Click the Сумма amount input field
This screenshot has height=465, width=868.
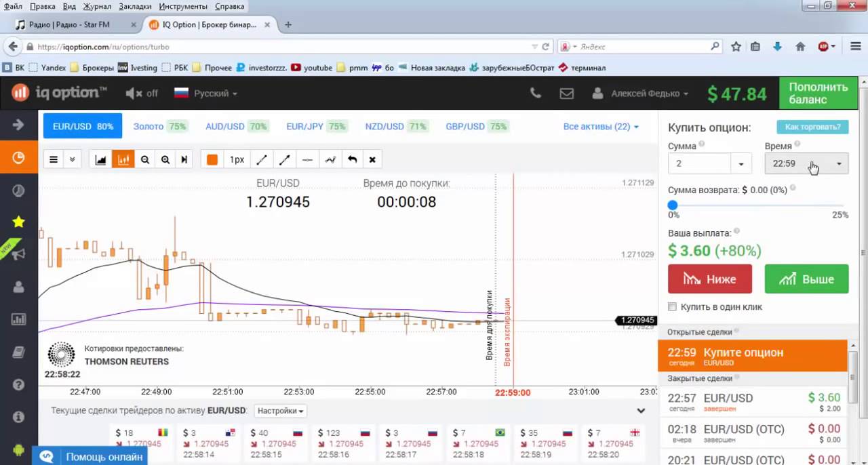(699, 163)
